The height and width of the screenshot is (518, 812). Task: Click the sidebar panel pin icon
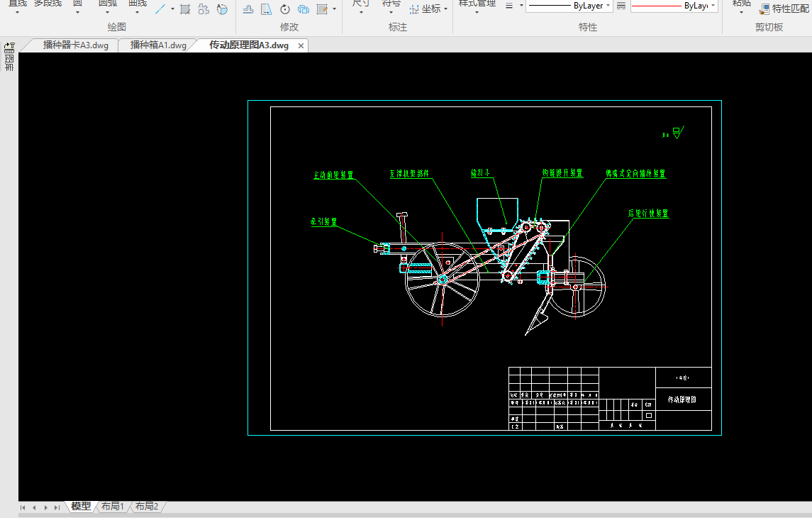[9, 48]
